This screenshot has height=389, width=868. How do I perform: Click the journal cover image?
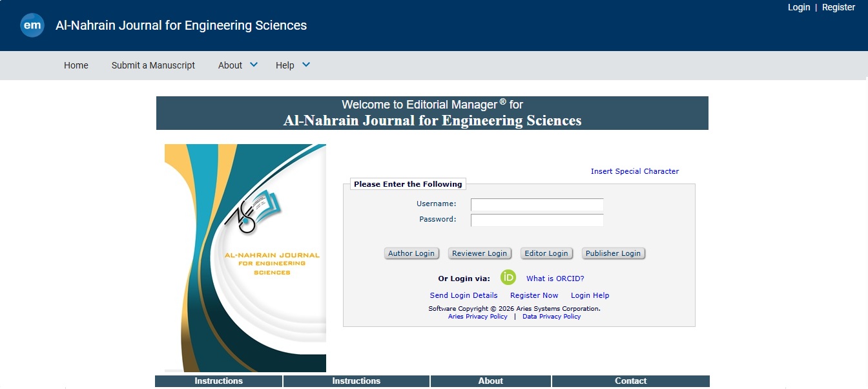click(x=245, y=258)
